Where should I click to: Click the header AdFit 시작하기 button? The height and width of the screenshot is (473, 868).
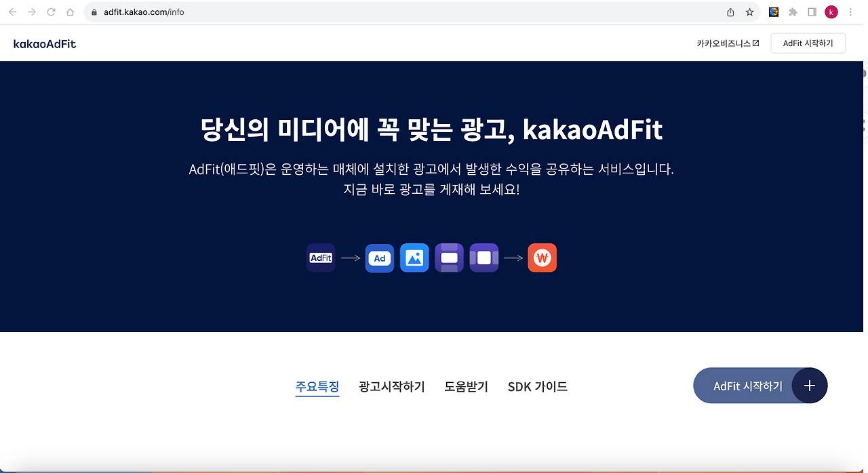(808, 43)
